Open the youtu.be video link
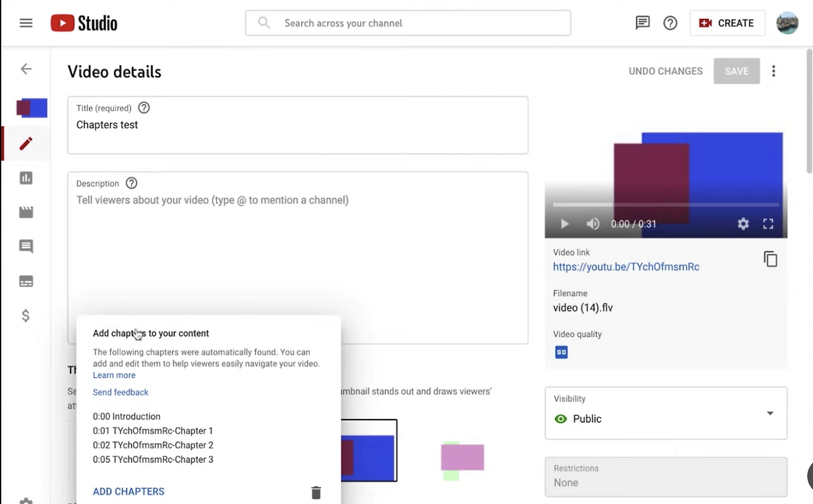The height and width of the screenshot is (504, 813). [626, 267]
